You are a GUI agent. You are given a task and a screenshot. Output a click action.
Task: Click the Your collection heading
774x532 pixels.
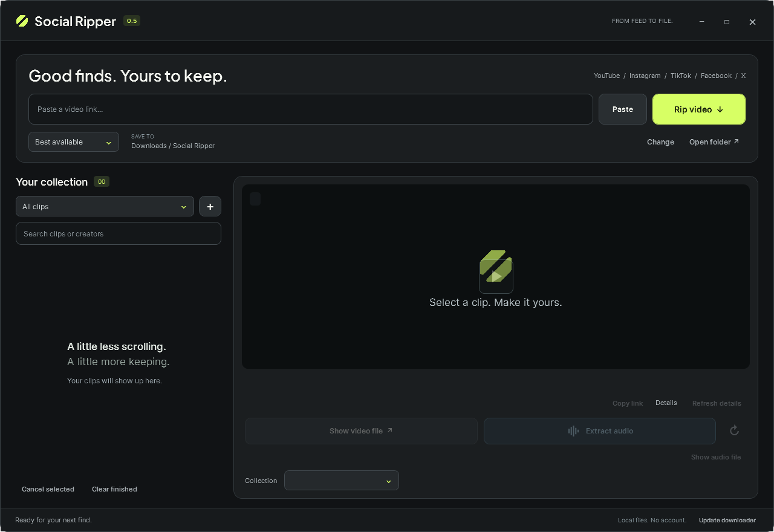[51, 182]
